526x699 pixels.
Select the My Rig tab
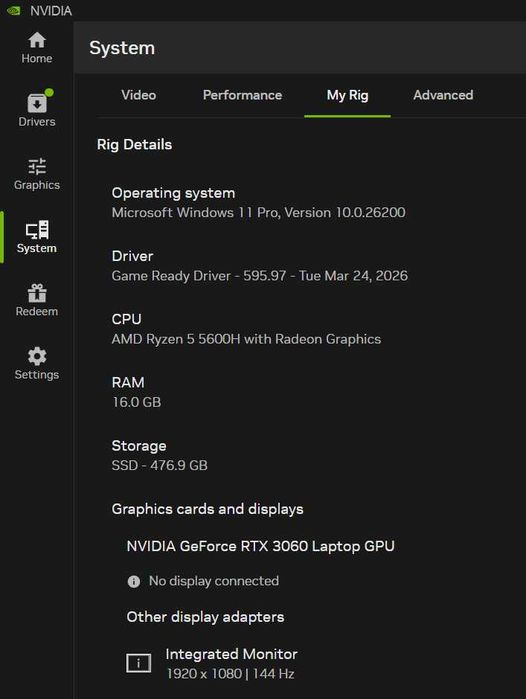(347, 95)
